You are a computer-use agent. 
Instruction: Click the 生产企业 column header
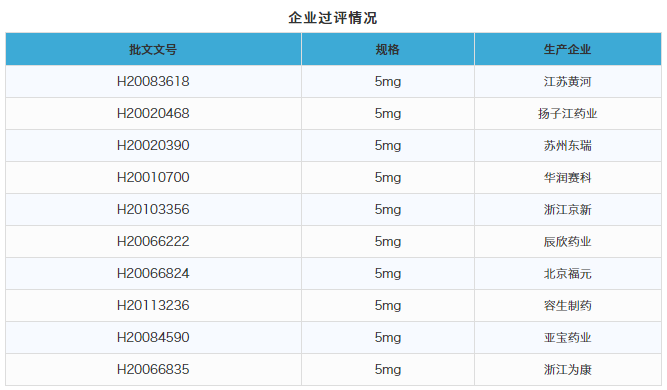[567, 50]
